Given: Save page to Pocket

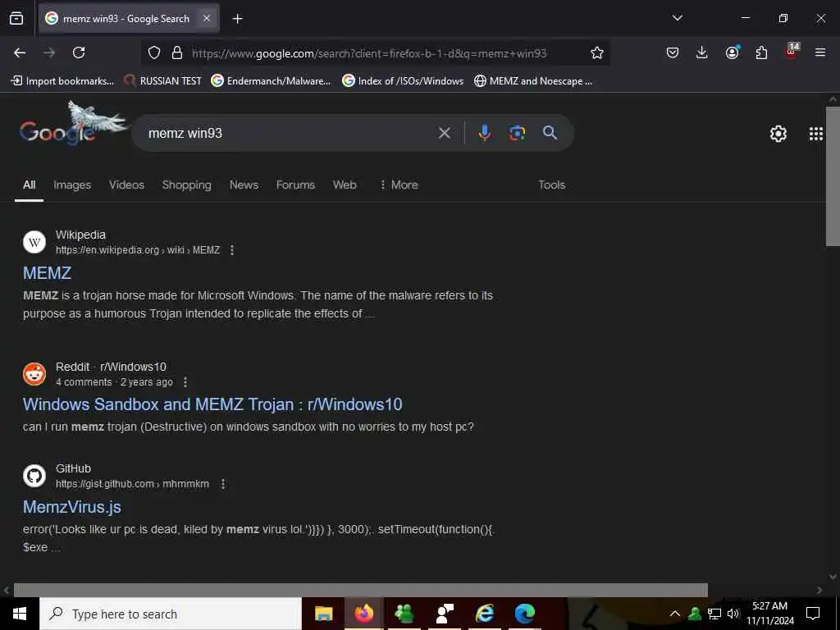Looking at the screenshot, I should (x=673, y=52).
